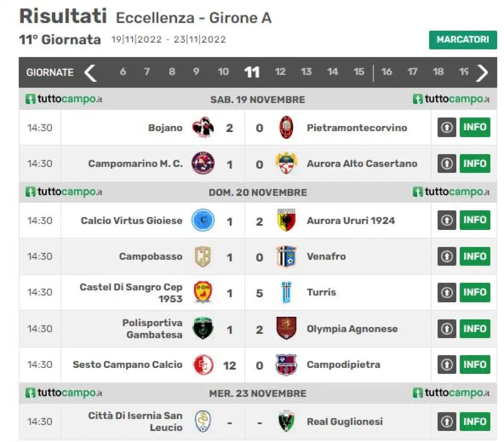Click the Bojano team crest
The image size is (504, 442).
pos(203,128)
